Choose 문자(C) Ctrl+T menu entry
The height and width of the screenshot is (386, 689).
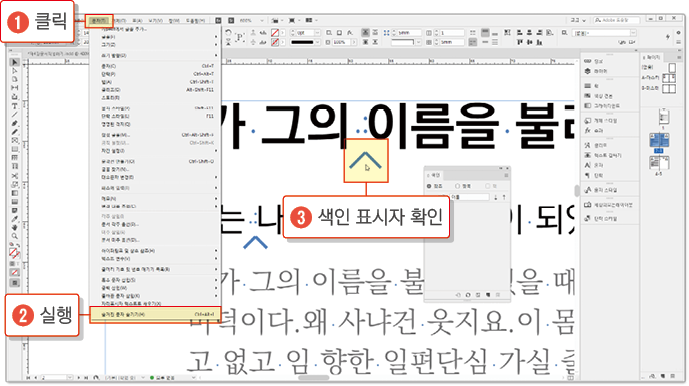click(x=157, y=66)
